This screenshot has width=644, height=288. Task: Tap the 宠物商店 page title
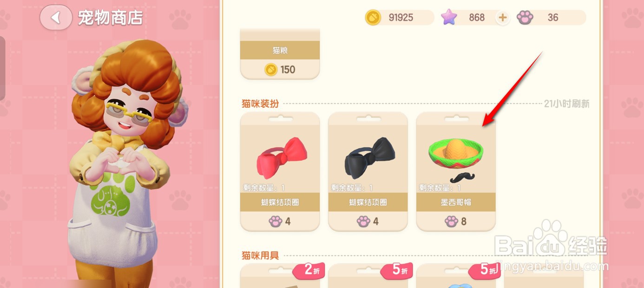110,18
